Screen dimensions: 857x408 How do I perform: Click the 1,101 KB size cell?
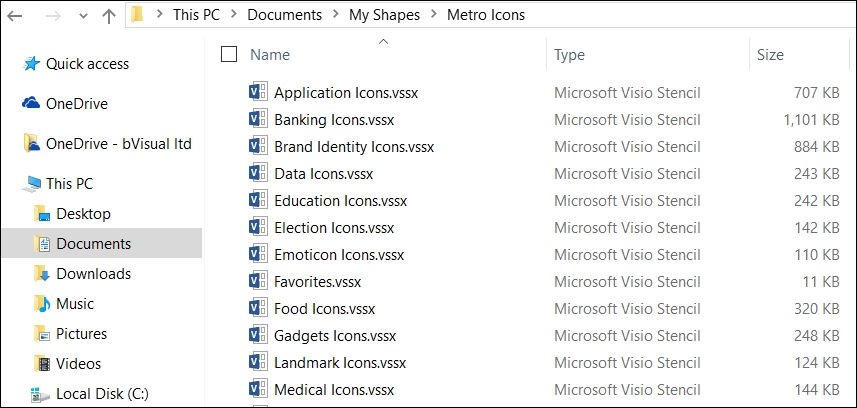coord(811,120)
